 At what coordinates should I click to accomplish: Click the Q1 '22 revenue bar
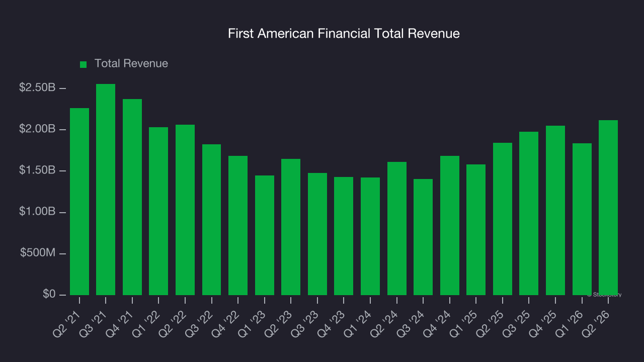click(158, 211)
